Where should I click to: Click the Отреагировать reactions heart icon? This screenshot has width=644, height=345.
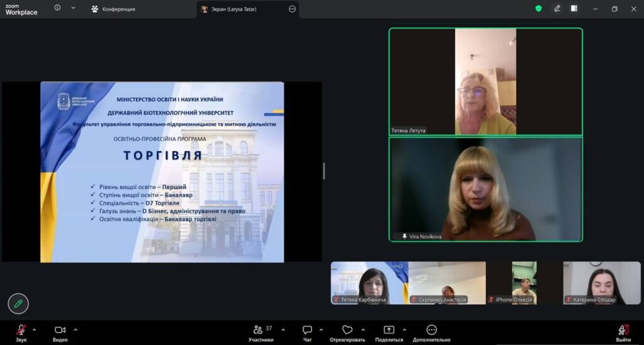pos(347,330)
